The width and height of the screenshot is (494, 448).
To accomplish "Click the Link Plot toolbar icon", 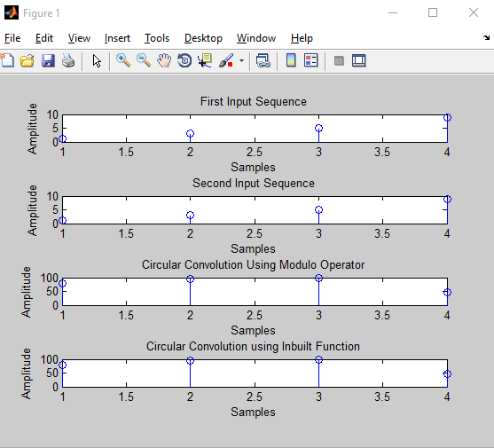I will 263,60.
